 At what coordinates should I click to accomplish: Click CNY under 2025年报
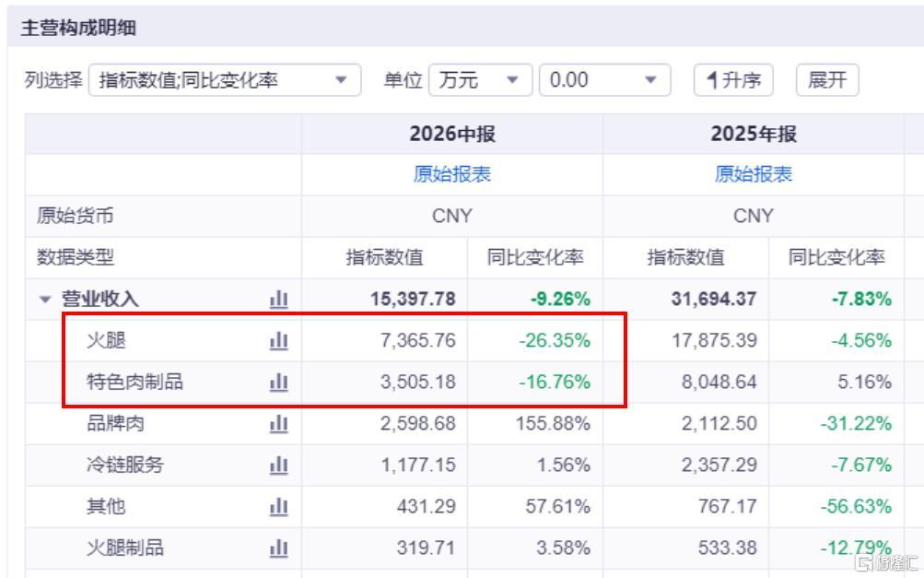pyautogui.click(x=754, y=216)
